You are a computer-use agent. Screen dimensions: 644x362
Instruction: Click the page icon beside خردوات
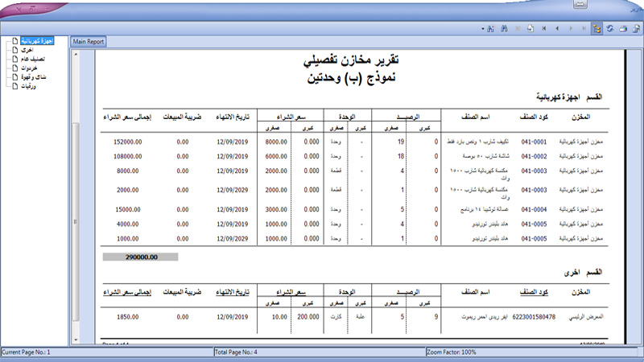click(15, 68)
